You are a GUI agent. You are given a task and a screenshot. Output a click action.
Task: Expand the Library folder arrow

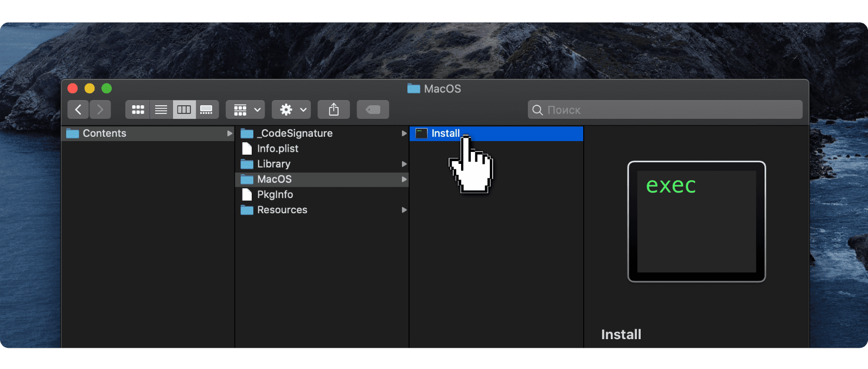coord(404,164)
